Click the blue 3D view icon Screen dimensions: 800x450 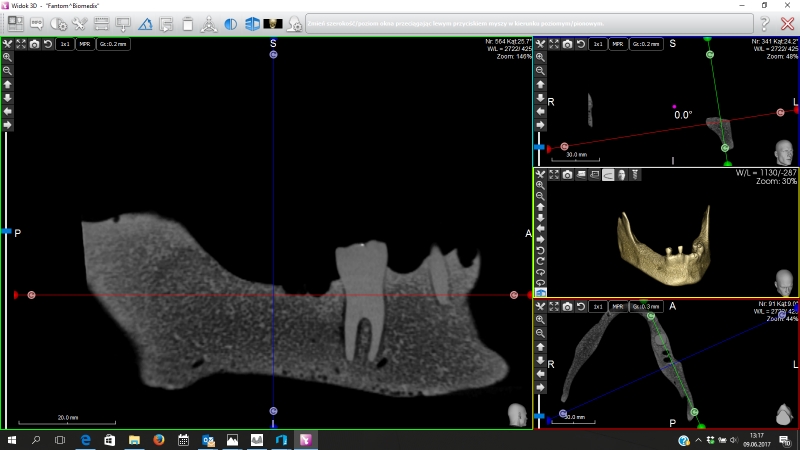pyautogui.click(x=252, y=23)
